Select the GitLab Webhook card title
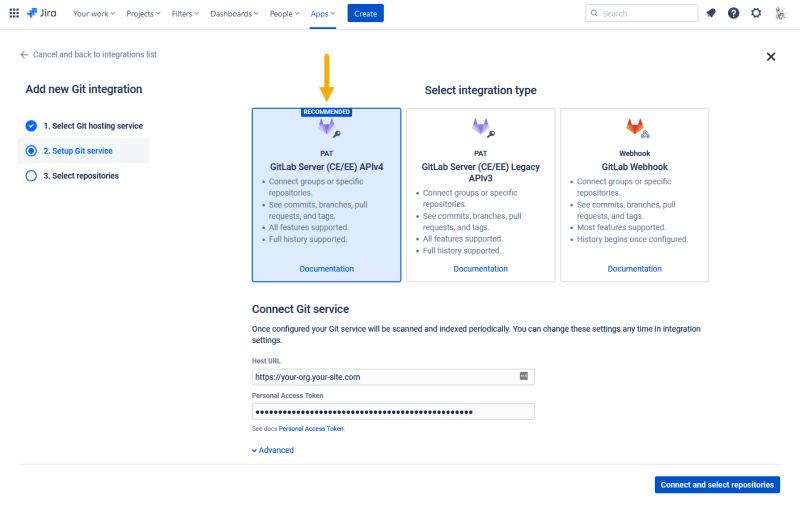Image resolution: width=800 pixels, height=508 pixels. point(635,167)
